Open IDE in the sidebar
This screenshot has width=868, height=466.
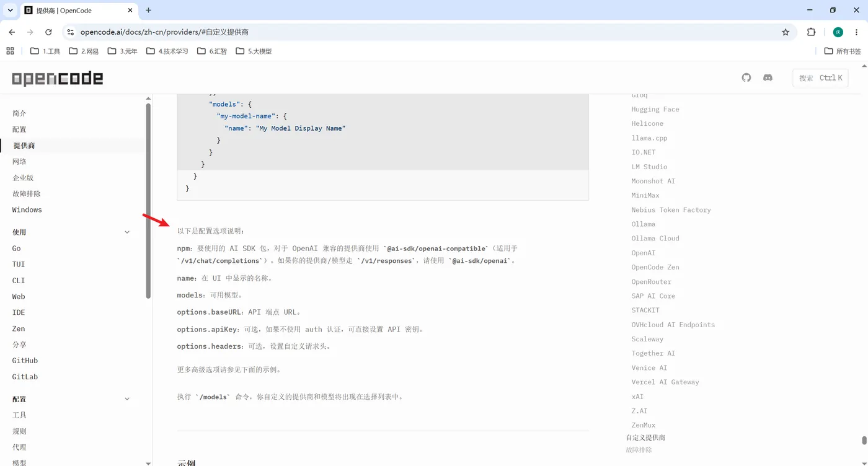point(19,313)
